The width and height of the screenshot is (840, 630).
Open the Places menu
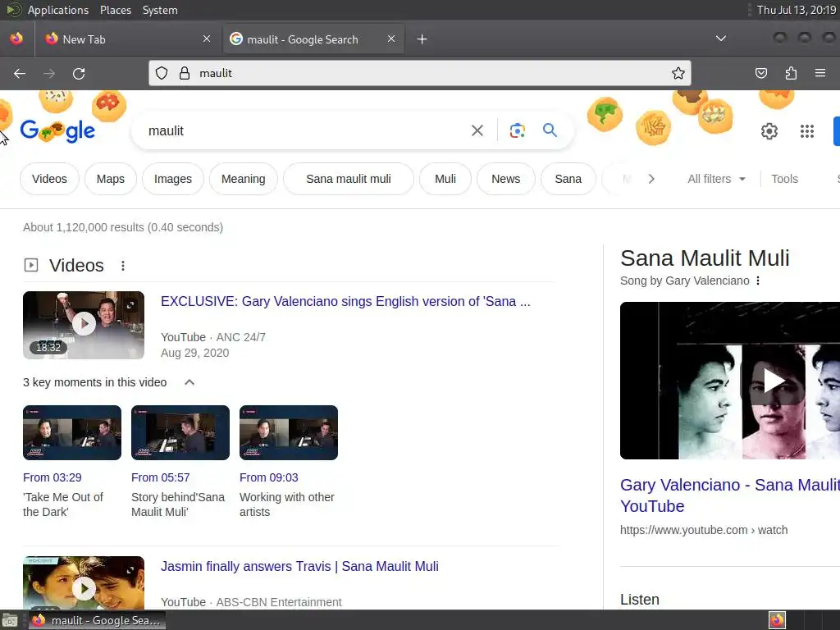(115, 10)
